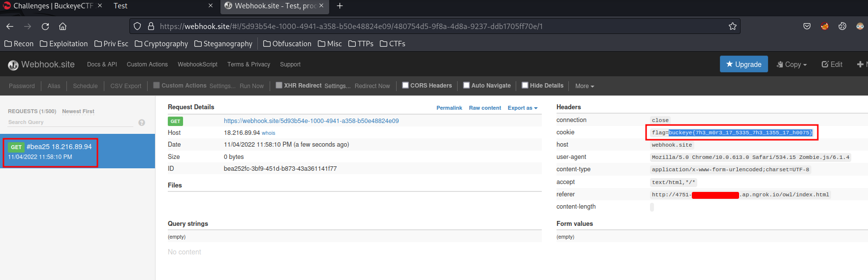Image resolution: width=868 pixels, height=280 pixels.
Task: Open the webhook URL link in Request Details
Action: (x=311, y=121)
